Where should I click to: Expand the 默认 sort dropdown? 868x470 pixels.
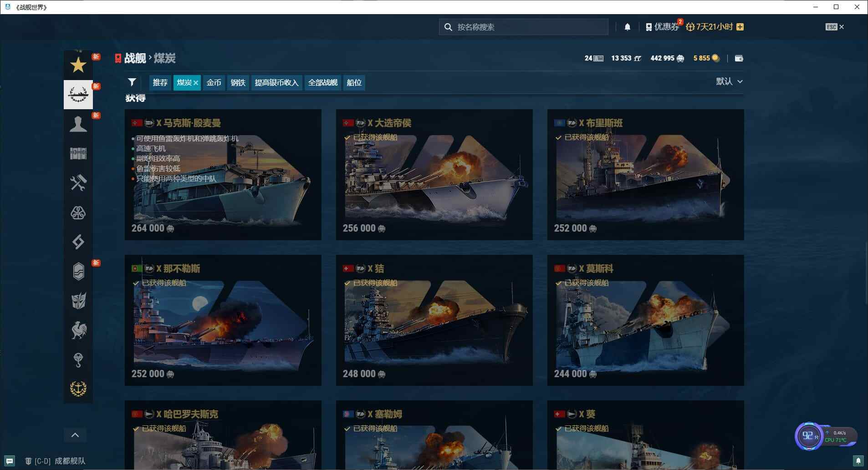coord(729,81)
